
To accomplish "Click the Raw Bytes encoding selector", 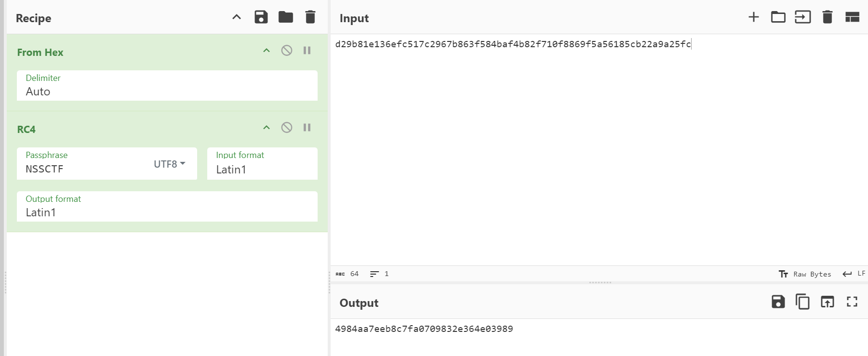I will tap(805, 274).
